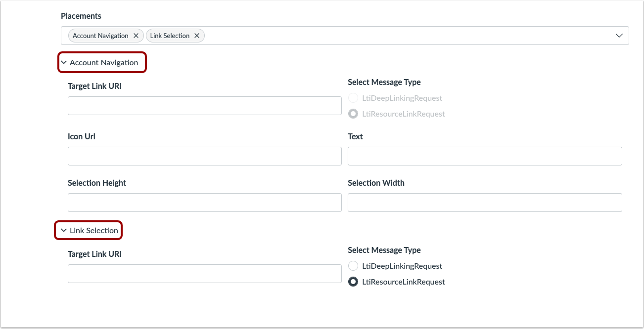Click the Account Navigation chevron icon
The width and height of the screenshot is (644, 329).
pos(64,63)
